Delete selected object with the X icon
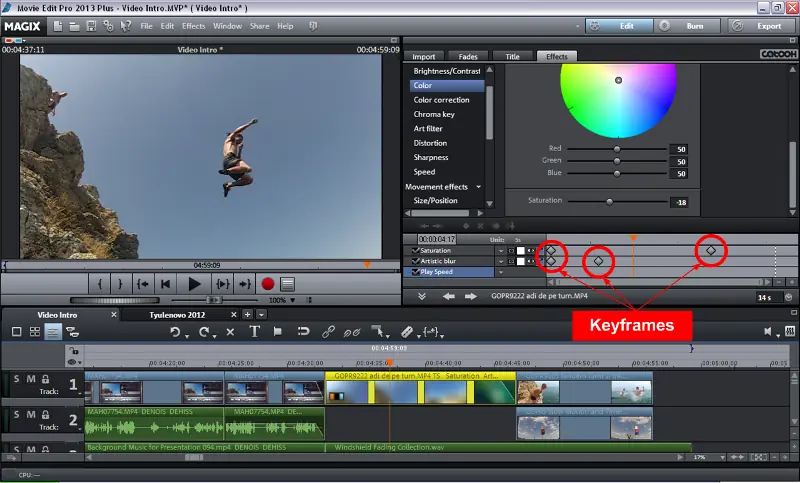 pos(230,332)
